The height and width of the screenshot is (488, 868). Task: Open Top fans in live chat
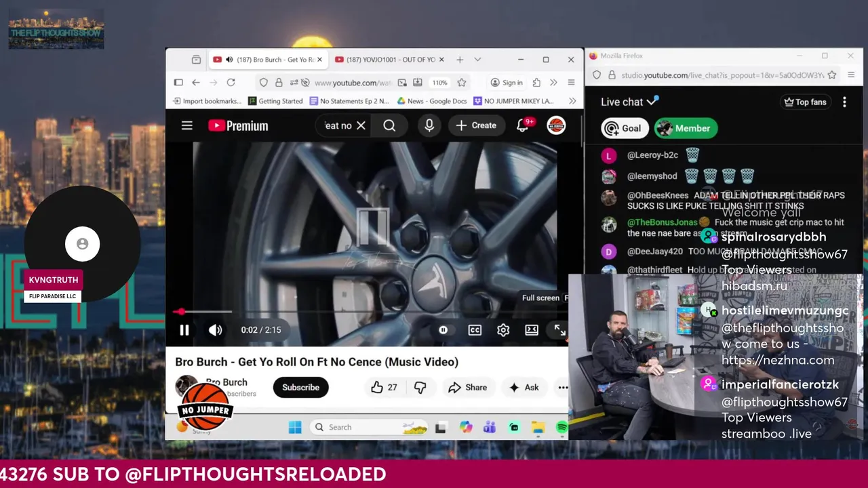point(806,102)
